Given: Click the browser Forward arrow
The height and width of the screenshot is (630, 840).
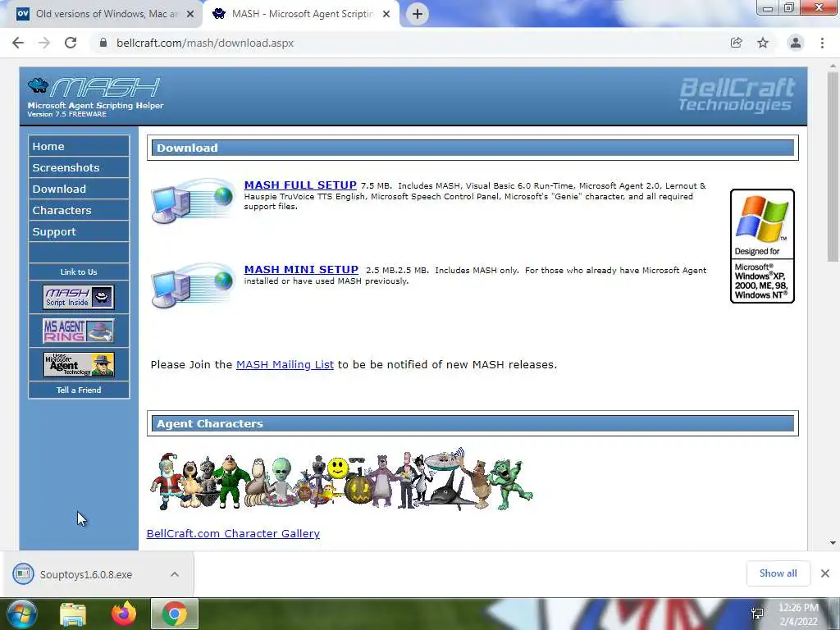Looking at the screenshot, I should point(44,43).
